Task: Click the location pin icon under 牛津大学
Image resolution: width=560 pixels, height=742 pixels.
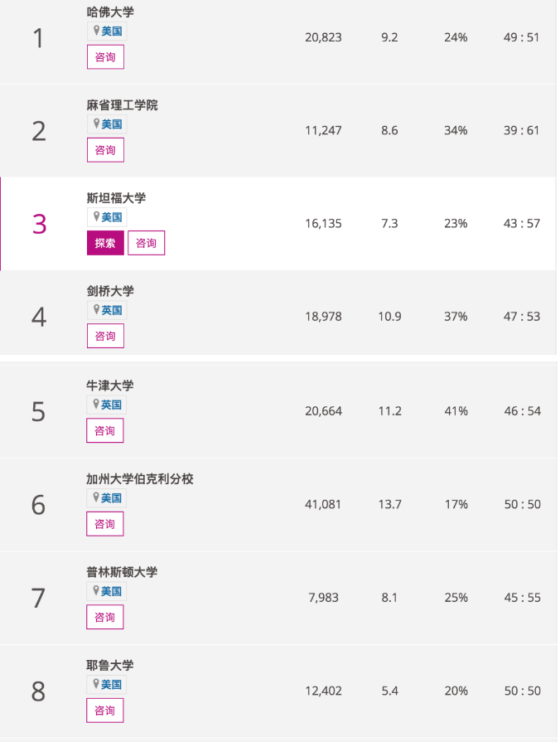Action: pos(96,404)
